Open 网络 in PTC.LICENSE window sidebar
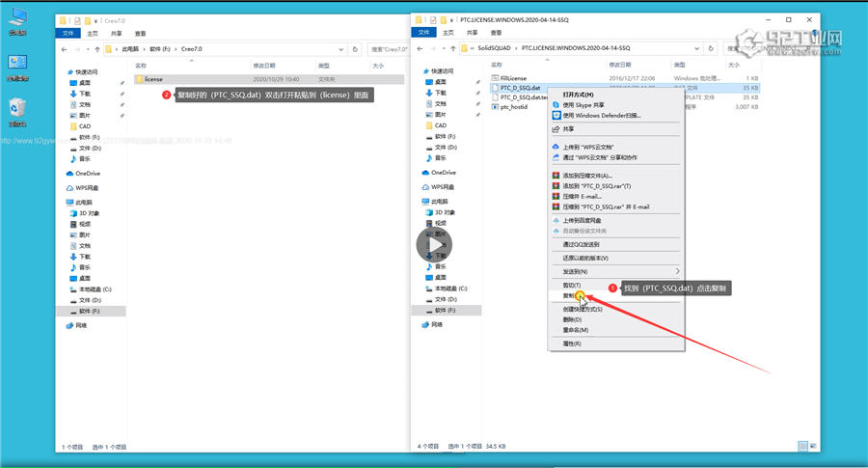The width and height of the screenshot is (868, 468). pyautogui.click(x=432, y=324)
